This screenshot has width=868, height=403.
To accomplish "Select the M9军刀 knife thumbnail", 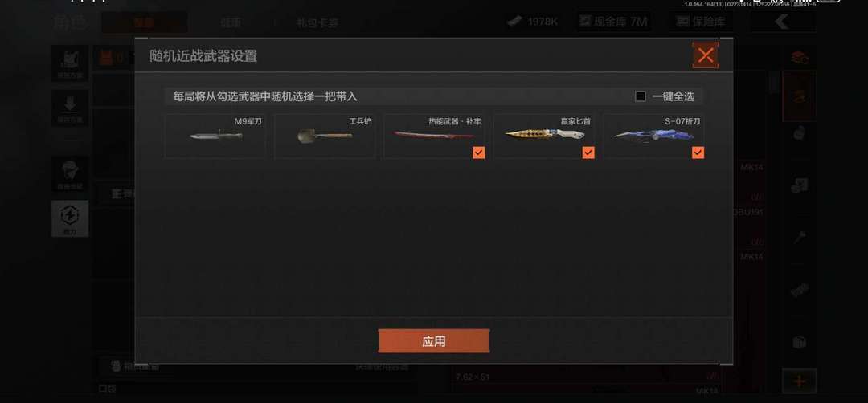I will point(215,136).
